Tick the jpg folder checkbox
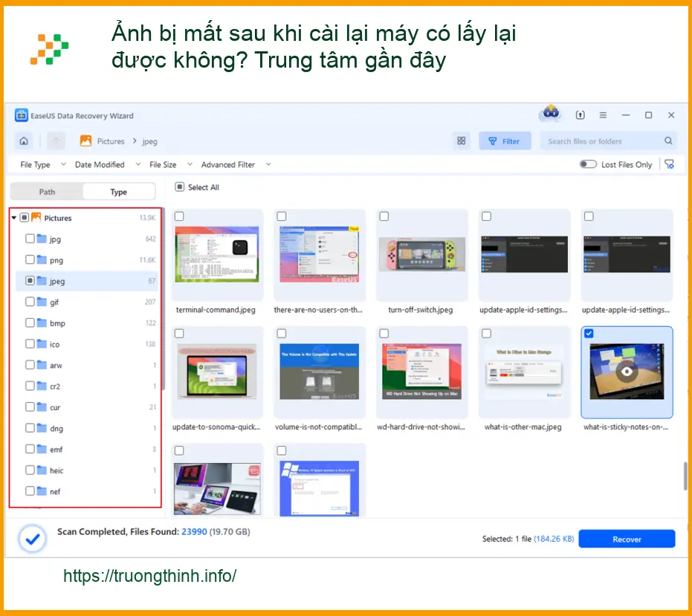 coord(30,239)
